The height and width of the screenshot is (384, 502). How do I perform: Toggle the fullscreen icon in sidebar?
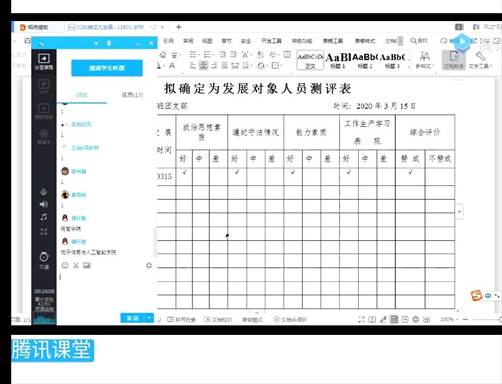[x=44, y=232]
